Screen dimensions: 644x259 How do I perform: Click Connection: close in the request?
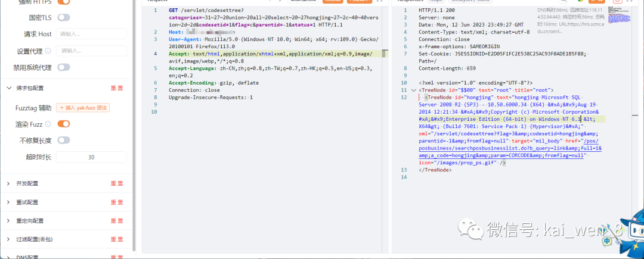(194, 90)
